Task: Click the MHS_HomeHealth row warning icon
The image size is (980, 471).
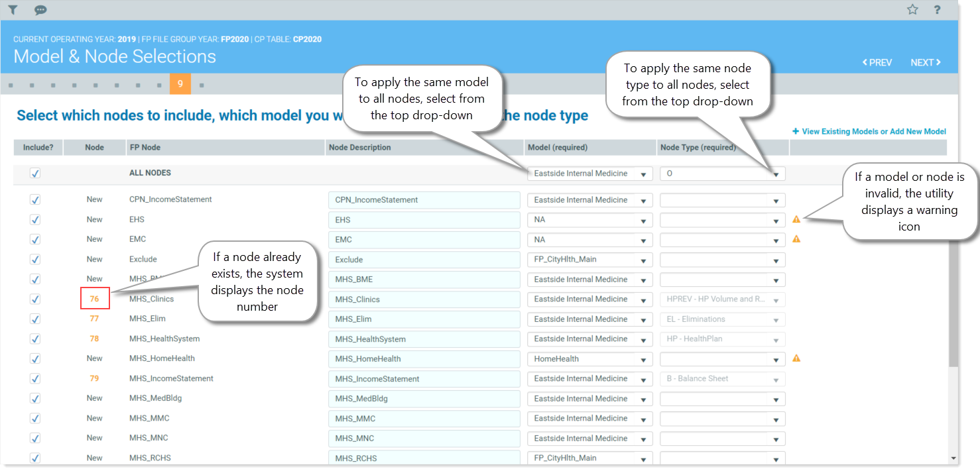Action: (x=796, y=358)
